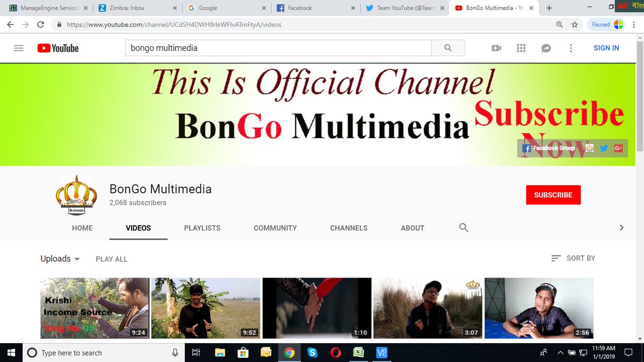Click the browser address bar URL
The height and width of the screenshot is (362, 644).
[x=174, y=25]
